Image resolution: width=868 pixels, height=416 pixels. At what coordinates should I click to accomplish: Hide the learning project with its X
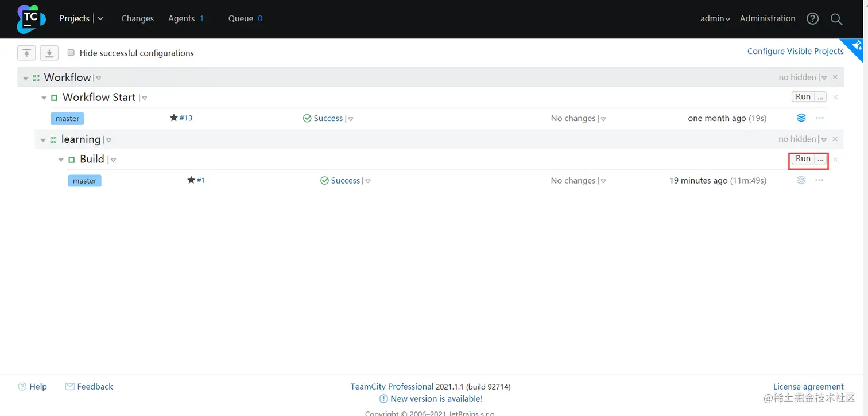(835, 139)
